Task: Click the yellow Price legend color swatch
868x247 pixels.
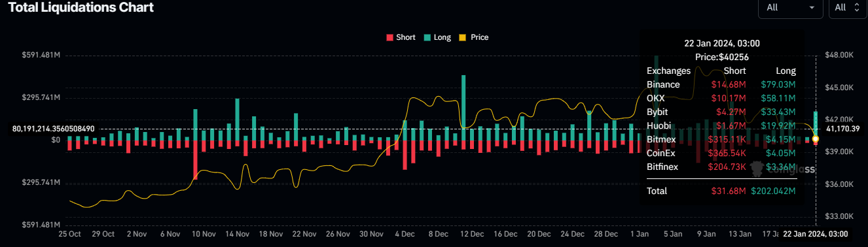Action: pyautogui.click(x=463, y=37)
